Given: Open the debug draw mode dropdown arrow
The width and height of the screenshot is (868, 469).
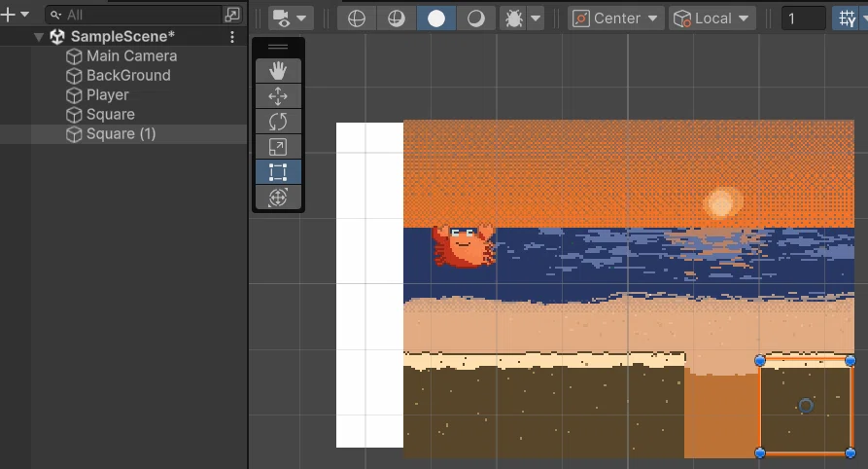Looking at the screenshot, I should tap(536, 18).
